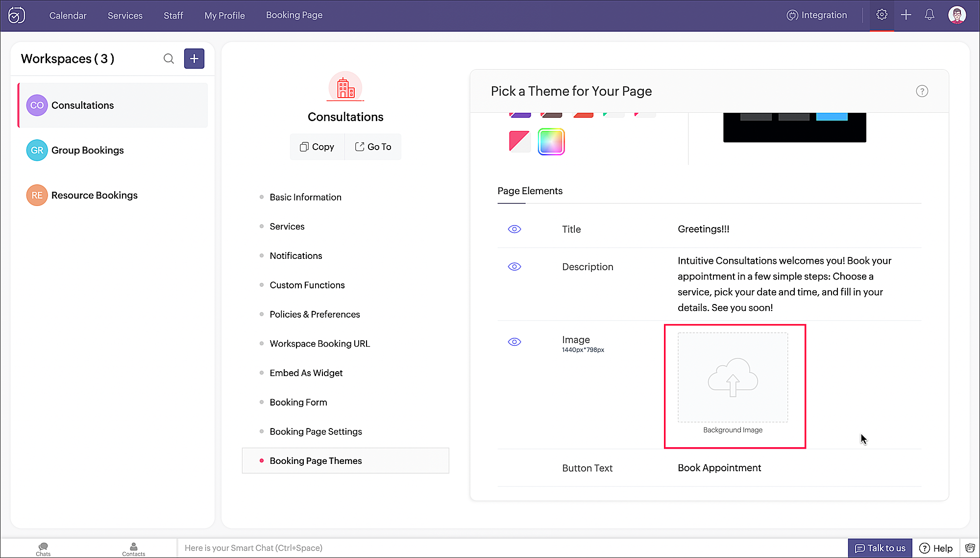
Task: Open the settings gear icon
Action: [882, 15]
